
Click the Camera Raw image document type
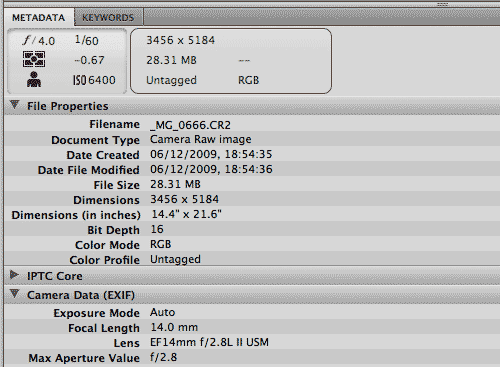click(201, 139)
